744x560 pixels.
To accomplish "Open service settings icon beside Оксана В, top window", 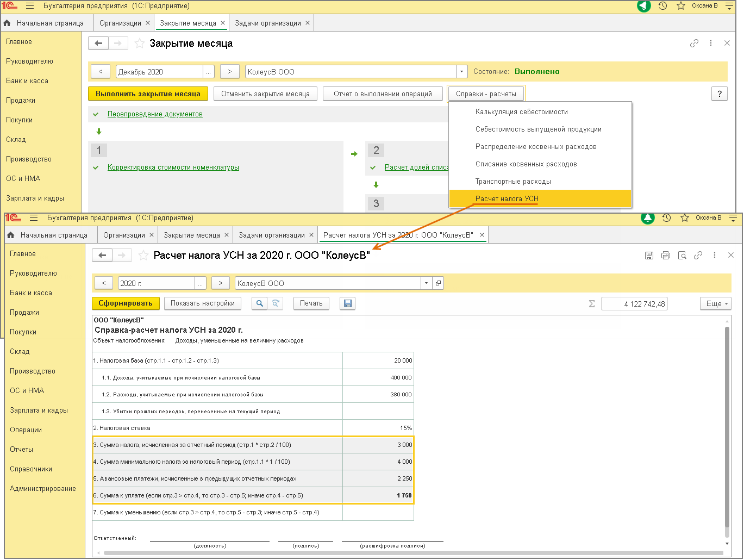I will tap(729, 6).
